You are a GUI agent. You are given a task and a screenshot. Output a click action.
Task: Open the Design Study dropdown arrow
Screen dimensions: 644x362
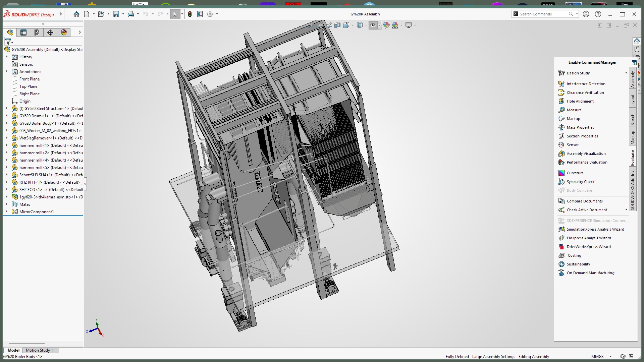pyautogui.click(x=626, y=73)
